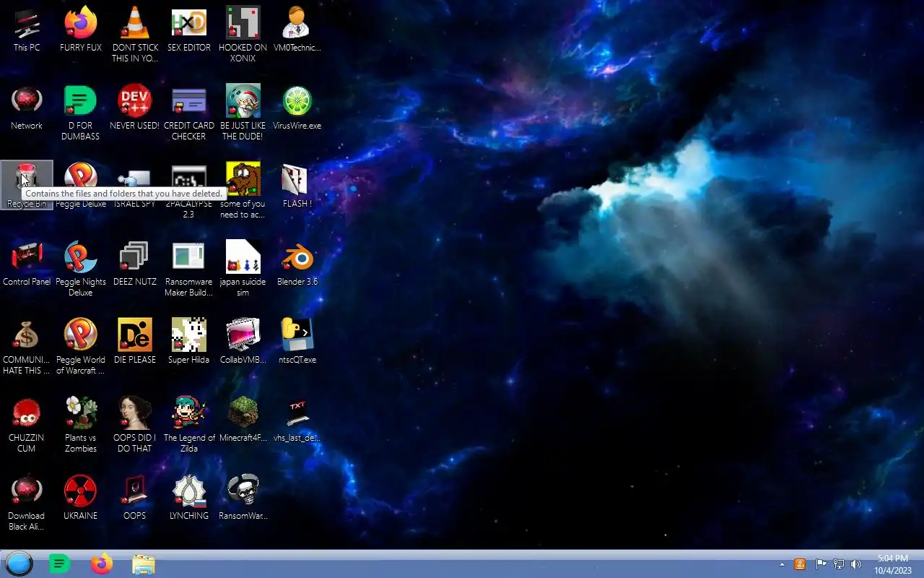Select the Blender 3.6 shortcut
Viewport: 924px width, 578px height.
point(297,264)
